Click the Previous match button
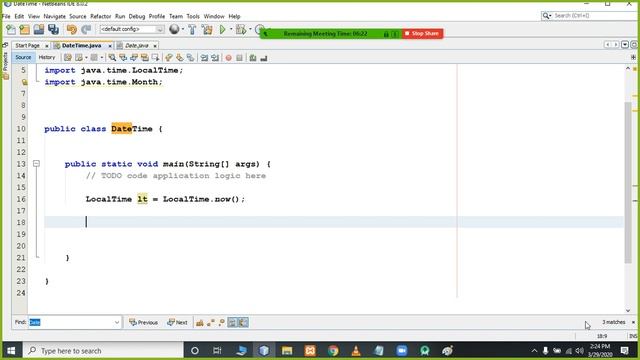This screenshot has height=360, width=640. coord(143,322)
